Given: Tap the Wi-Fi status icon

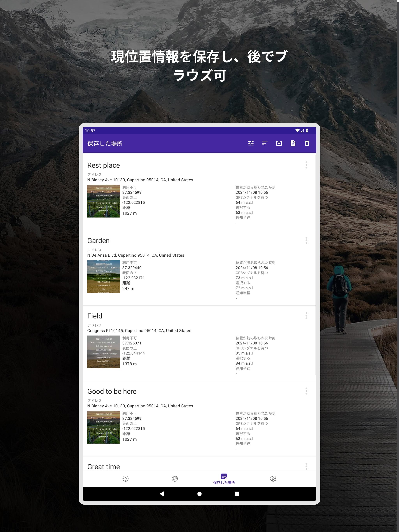Looking at the screenshot, I should (297, 130).
